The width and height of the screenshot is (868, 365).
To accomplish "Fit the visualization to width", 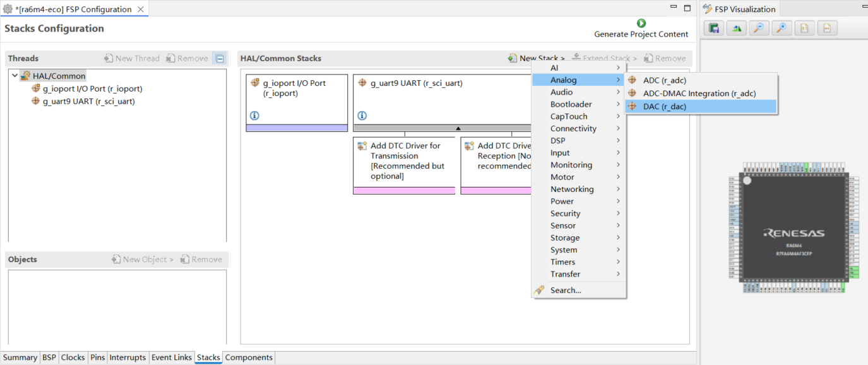I will 827,28.
